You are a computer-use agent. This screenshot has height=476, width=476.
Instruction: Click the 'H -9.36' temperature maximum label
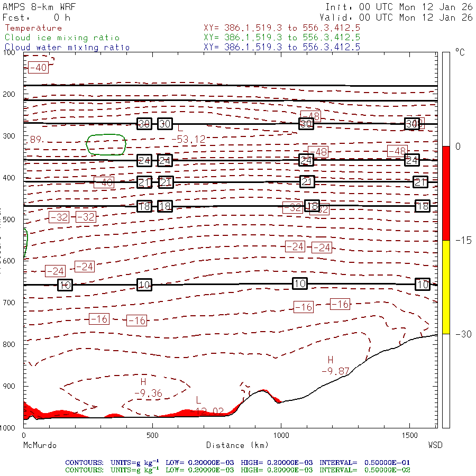pos(148,388)
